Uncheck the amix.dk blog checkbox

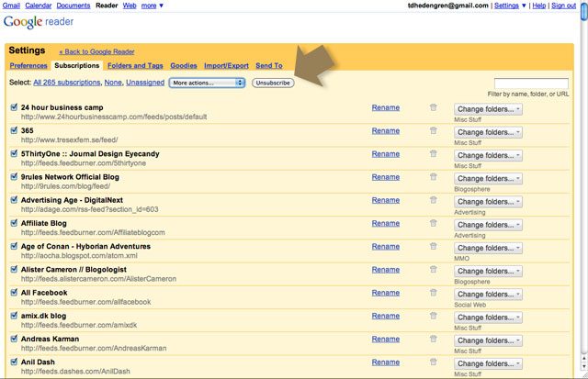(x=14, y=316)
